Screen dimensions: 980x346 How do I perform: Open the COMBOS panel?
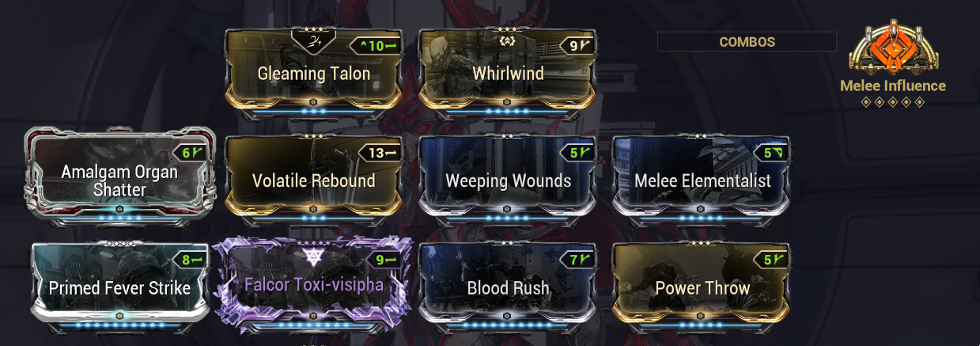tap(747, 42)
